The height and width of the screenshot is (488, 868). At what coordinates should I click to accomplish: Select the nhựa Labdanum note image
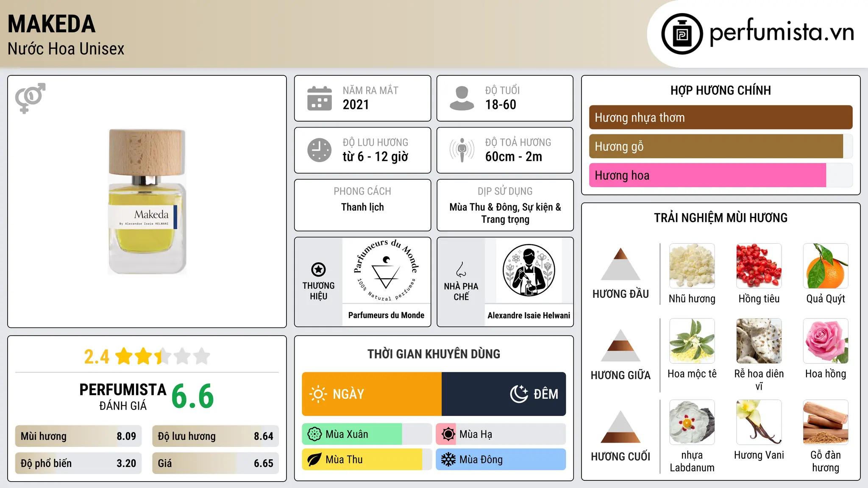tap(692, 422)
